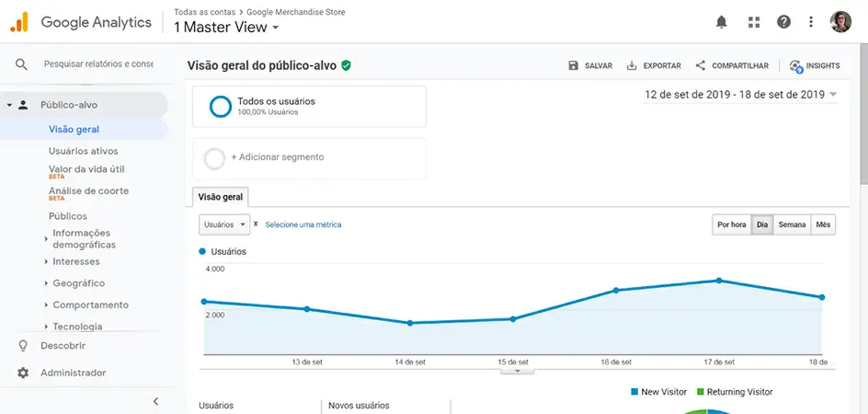This screenshot has height=414, width=868.
Task: Switch chart to Por hora
Action: 731,225
